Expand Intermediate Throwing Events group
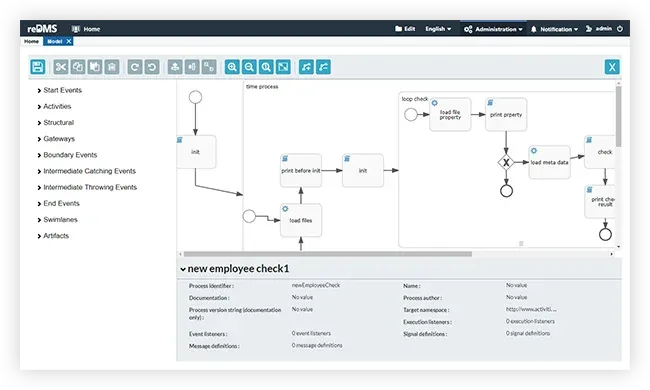Image resolution: width=650 pixels, height=390 pixels. tap(87, 187)
